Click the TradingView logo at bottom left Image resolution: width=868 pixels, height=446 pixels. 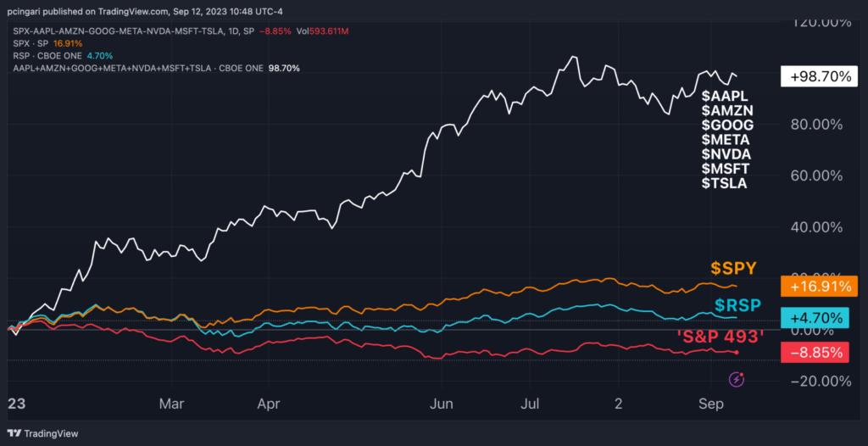(42, 433)
